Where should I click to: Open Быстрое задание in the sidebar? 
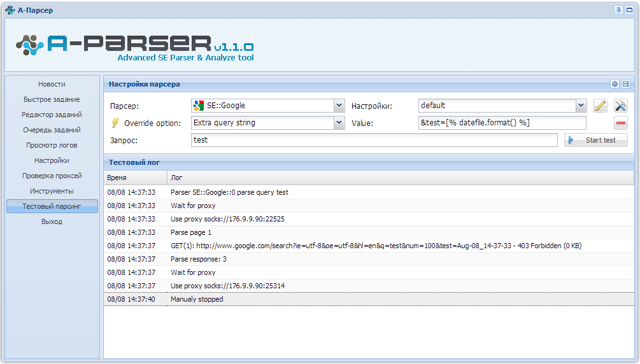point(52,99)
